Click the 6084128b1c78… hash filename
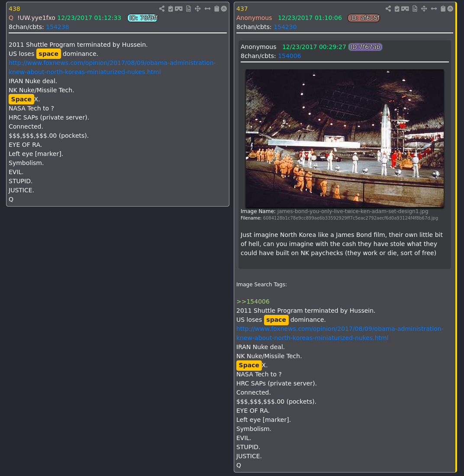 pyautogui.click(x=351, y=218)
